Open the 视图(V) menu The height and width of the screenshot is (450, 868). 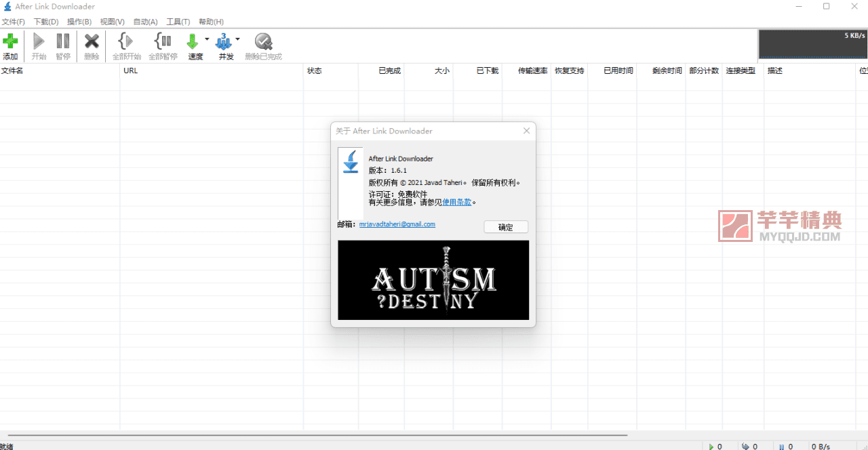click(x=113, y=22)
